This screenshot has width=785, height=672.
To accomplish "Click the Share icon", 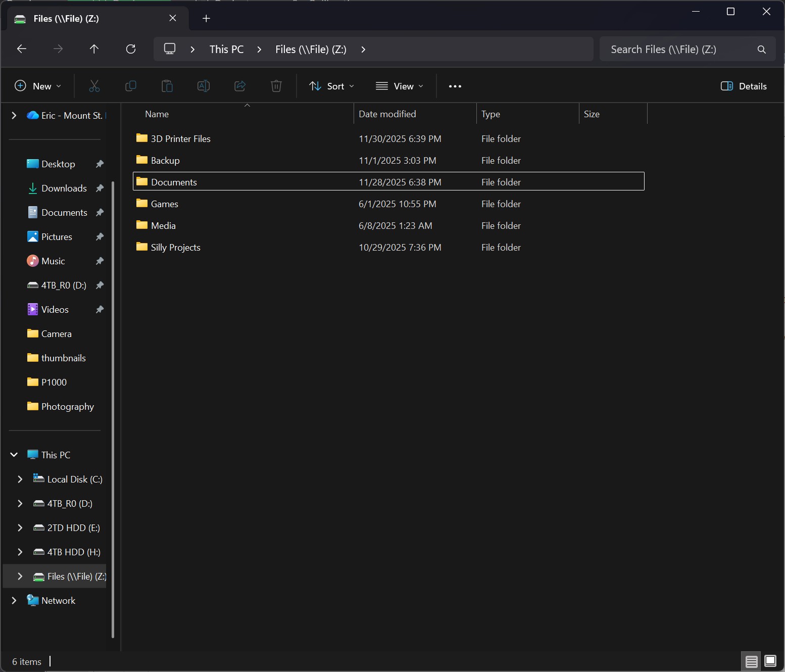I will [x=240, y=86].
